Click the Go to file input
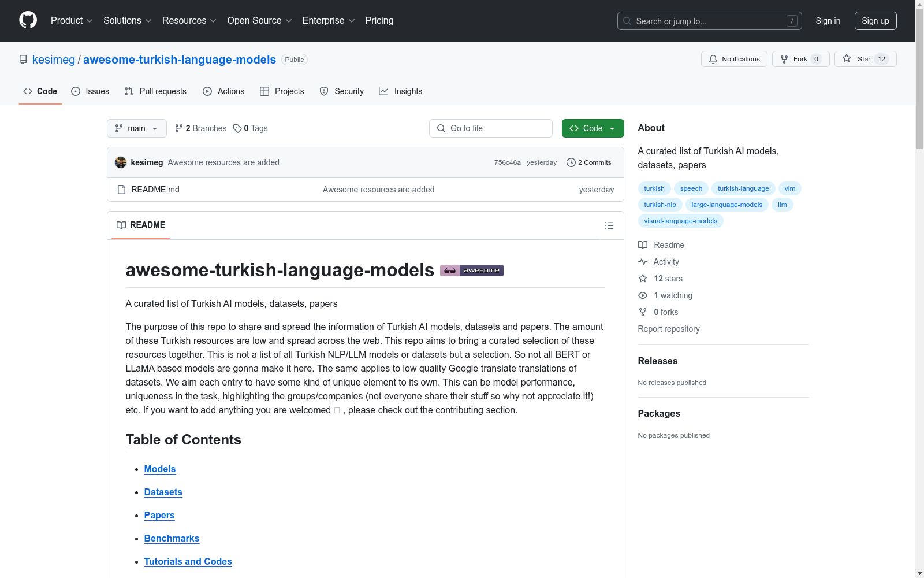Screen dimensions: 924x578 click(x=491, y=128)
